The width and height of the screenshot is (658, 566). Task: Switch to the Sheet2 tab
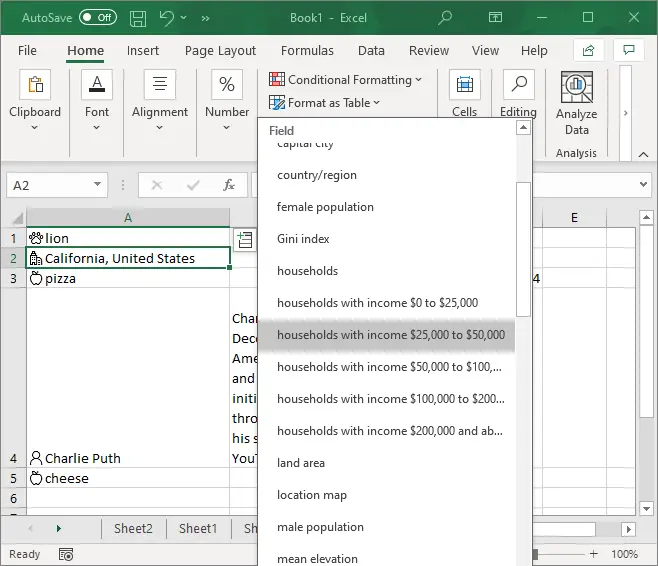(x=133, y=528)
